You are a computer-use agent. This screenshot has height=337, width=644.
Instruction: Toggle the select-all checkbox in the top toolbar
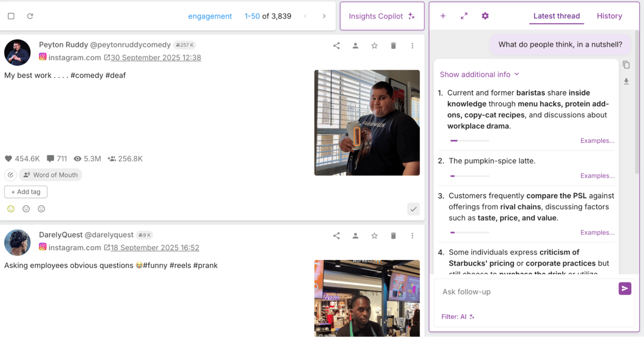click(x=11, y=16)
